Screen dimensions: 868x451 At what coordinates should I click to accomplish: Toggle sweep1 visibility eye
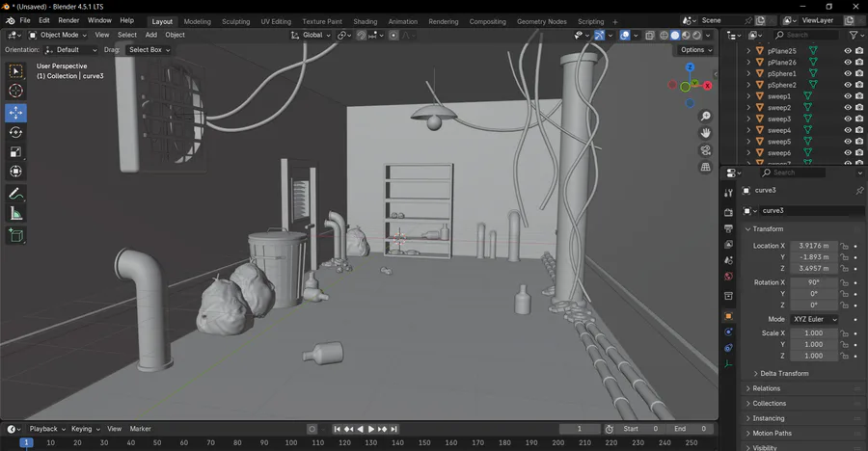[x=848, y=95]
